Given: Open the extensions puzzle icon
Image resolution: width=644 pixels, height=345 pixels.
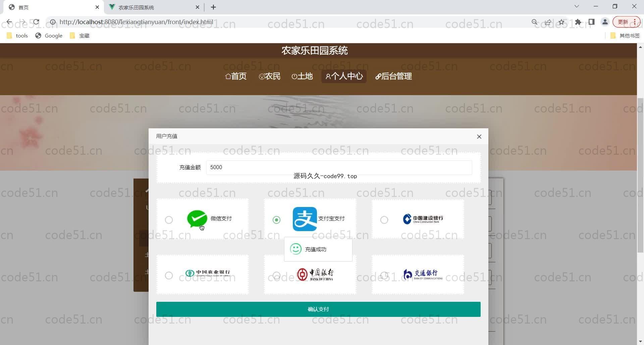Looking at the screenshot, I should (x=578, y=22).
